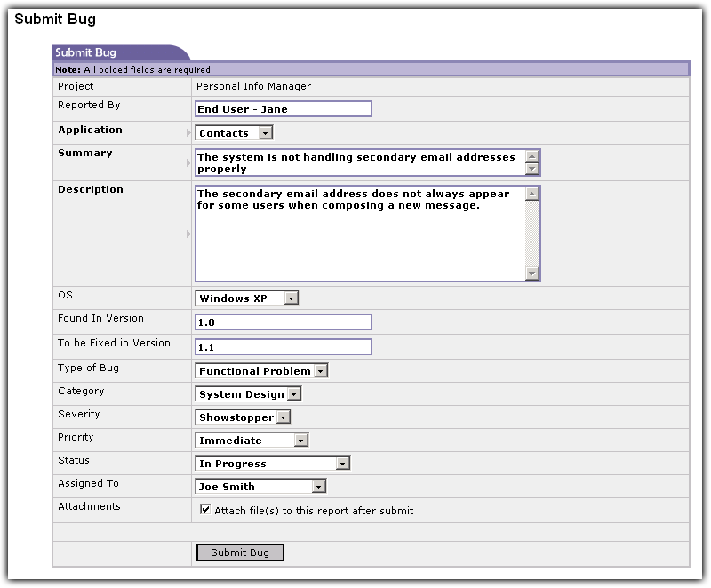The image size is (711, 588).
Task: Open the Category dropdown showing System Design
Action: coord(294,394)
